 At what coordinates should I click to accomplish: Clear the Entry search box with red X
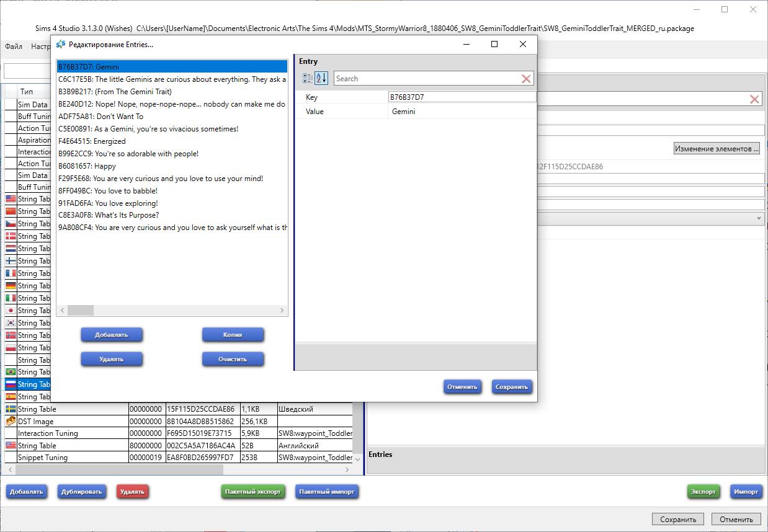pos(525,79)
